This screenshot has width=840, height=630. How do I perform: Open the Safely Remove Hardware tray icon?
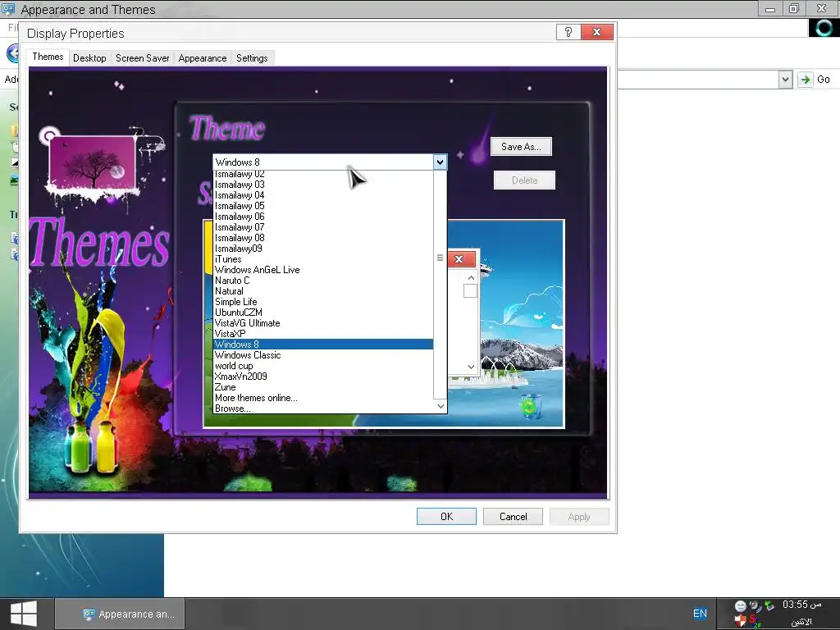click(x=769, y=606)
